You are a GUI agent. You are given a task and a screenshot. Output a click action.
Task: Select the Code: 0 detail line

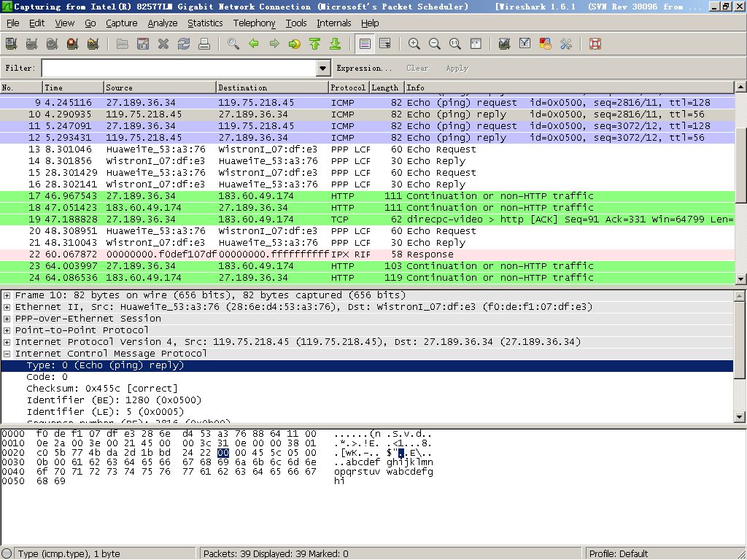[x=367, y=377]
